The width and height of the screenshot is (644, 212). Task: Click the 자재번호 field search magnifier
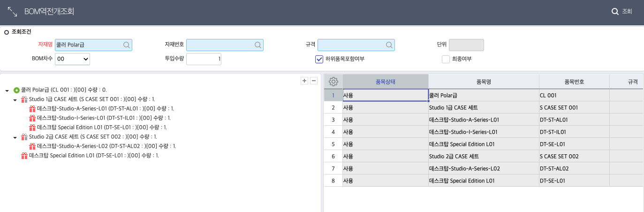click(258, 45)
